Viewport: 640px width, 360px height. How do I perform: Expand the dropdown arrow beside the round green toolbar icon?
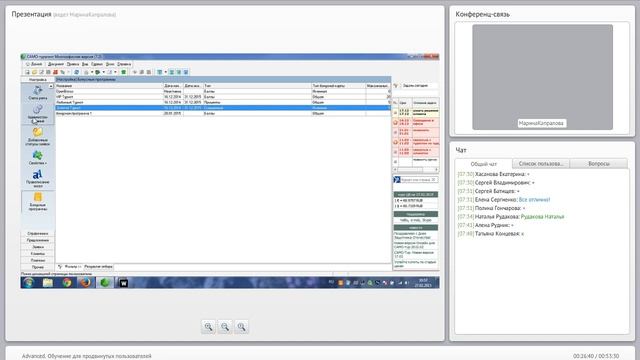(x=104, y=72)
